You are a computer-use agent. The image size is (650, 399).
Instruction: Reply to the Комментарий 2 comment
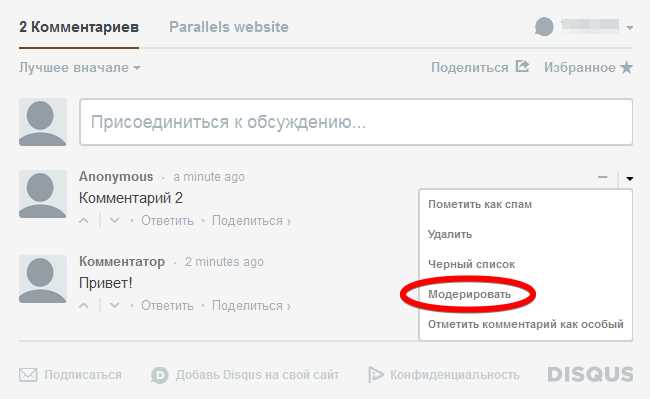pyautogui.click(x=167, y=220)
